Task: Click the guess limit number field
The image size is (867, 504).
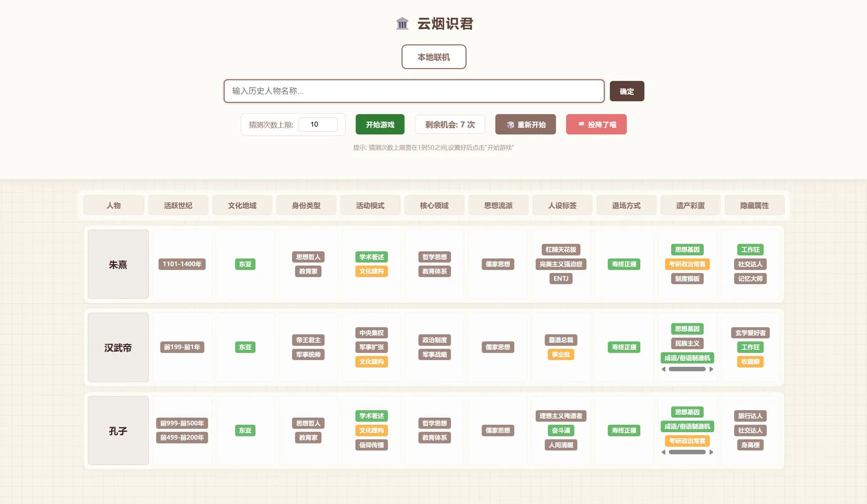Action: pyautogui.click(x=318, y=125)
